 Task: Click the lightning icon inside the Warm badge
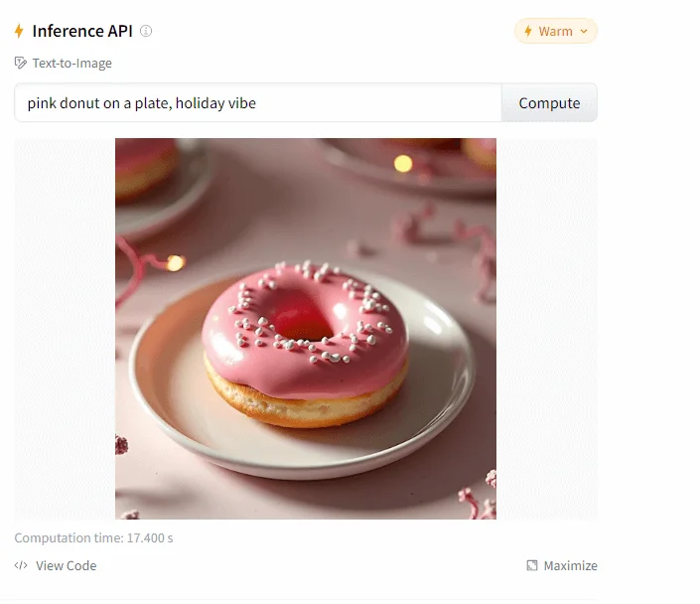click(x=527, y=32)
